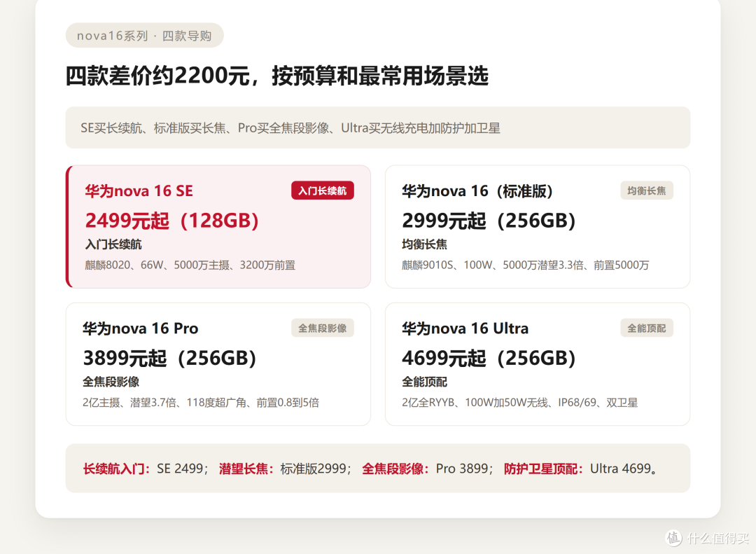The height and width of the screenshot is (554, 756).
Task: Click the '全焦段影像' badge tag
Action: click(x=323, y=328)
